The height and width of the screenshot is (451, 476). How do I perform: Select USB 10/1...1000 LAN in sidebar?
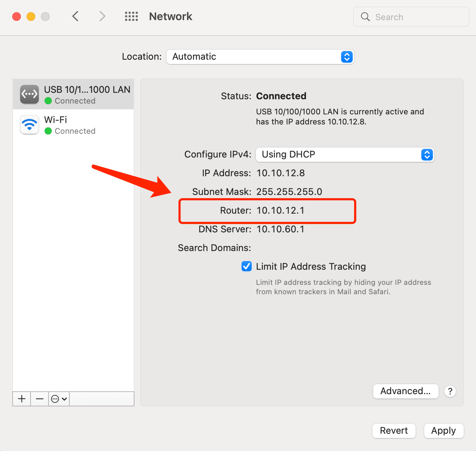[x=73, y=94]
